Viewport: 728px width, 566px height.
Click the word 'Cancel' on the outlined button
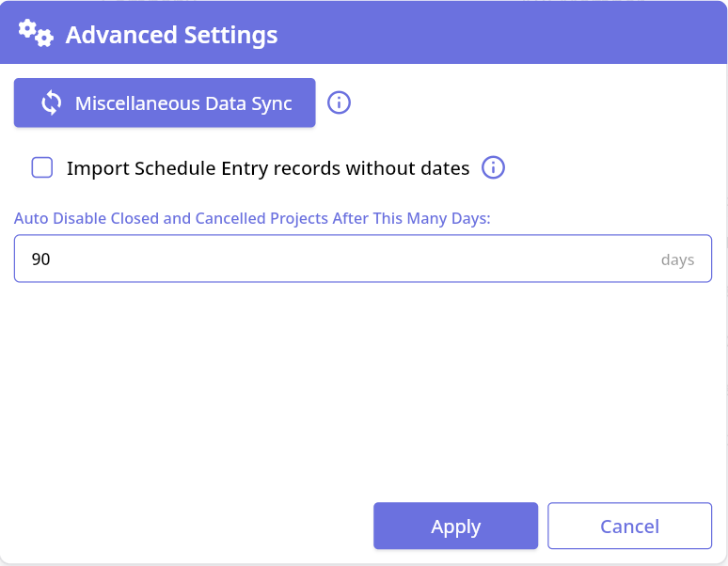click(629, 527)
